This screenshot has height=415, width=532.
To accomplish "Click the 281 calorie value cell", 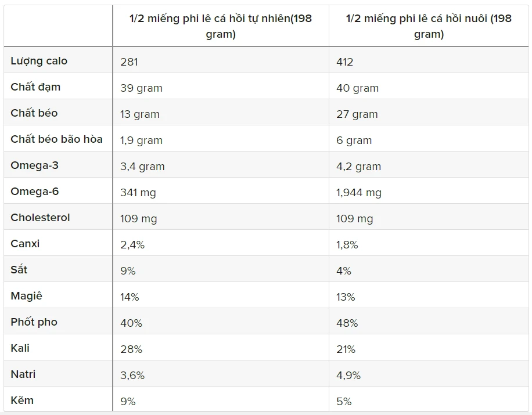I will 129,62.
